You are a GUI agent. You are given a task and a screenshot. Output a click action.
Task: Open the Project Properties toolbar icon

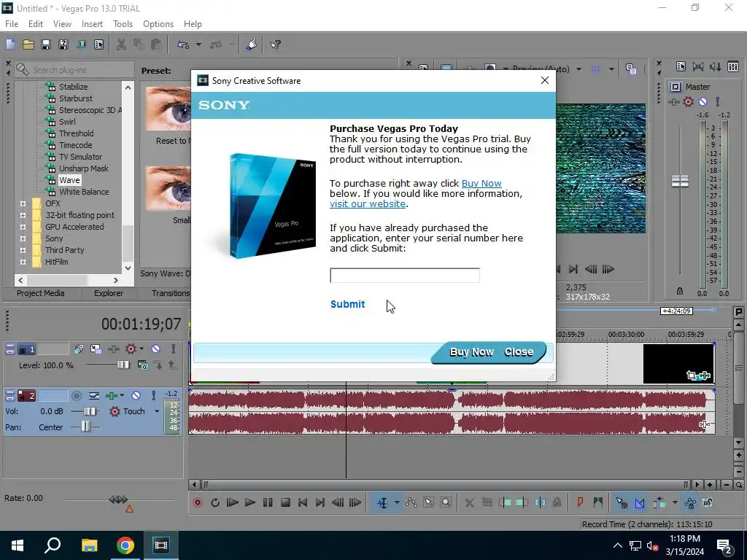point(98,44)
